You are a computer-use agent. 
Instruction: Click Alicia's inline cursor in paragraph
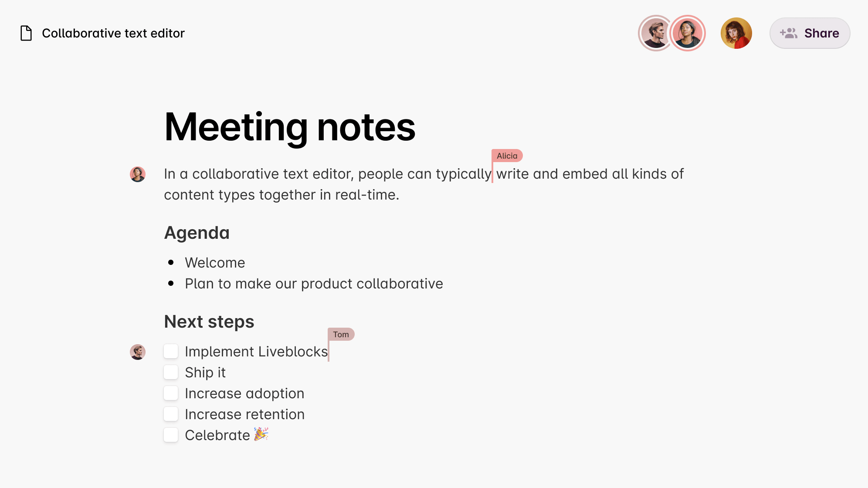(x=492, y=174)
